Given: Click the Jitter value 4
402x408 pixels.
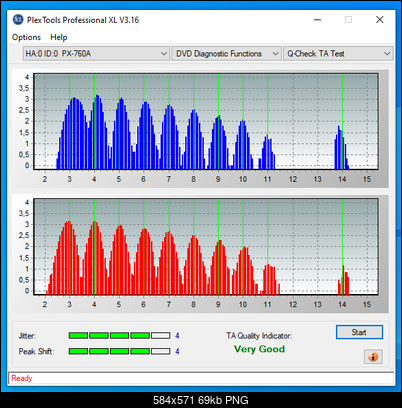Looking at the screenshot, I should [x=177, y=336].
